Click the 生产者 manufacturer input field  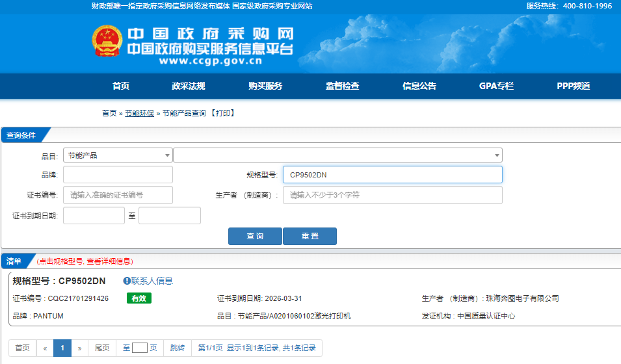(x=392, y=195)
